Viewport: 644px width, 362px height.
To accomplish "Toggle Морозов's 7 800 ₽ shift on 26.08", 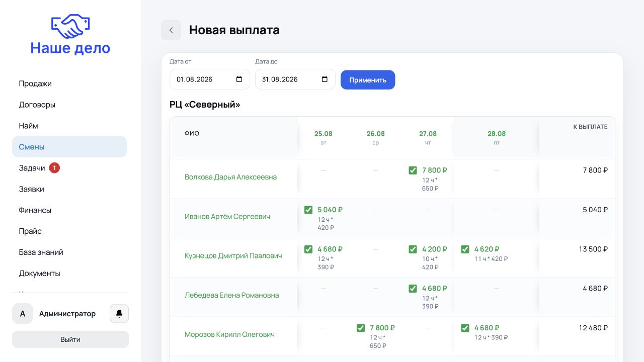I will coord(361,328).
